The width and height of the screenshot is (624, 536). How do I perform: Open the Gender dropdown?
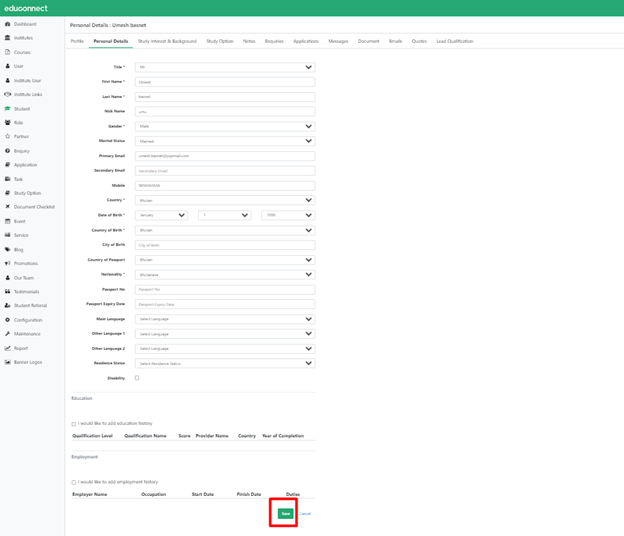tap(225, 127)
